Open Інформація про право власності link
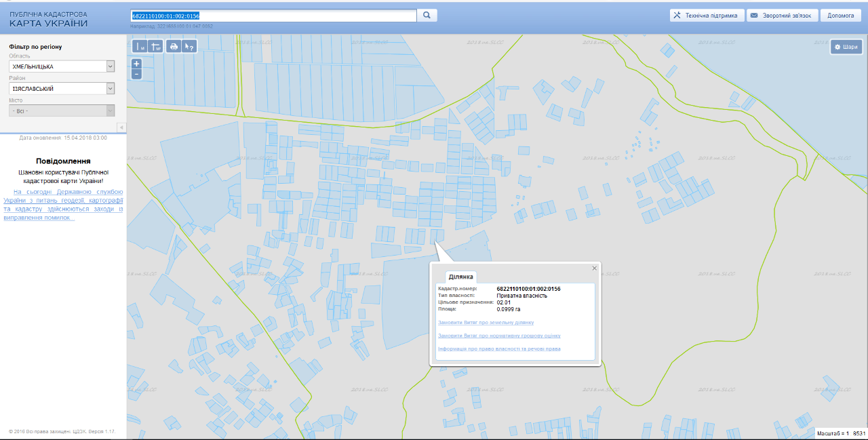This screenshot has height=440, width=868. pyautogui.click(x=499, y=348)
